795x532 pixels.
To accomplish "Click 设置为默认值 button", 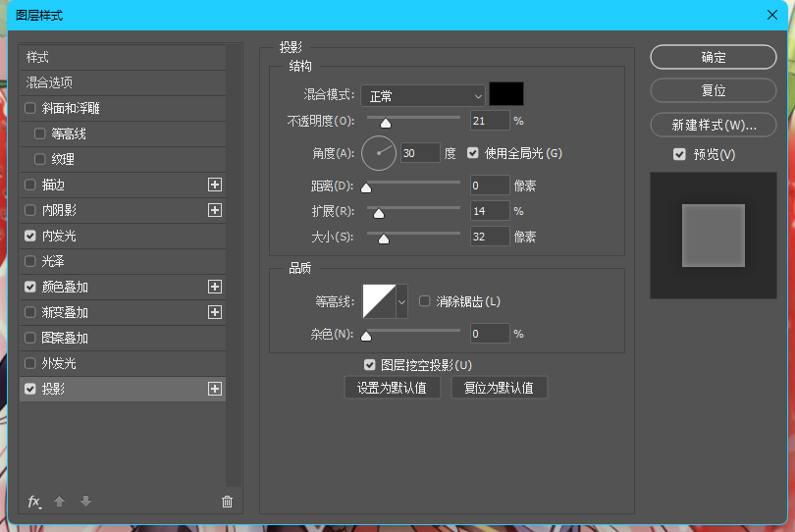I will coord(392,388).
